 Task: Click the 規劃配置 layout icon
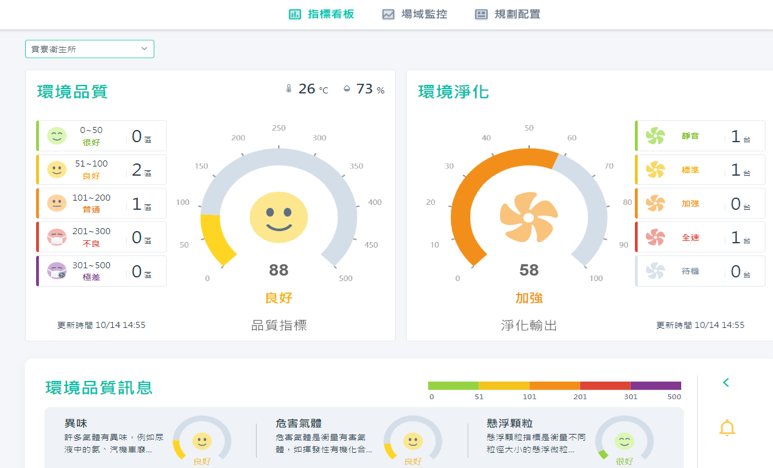tap(481, 14)
